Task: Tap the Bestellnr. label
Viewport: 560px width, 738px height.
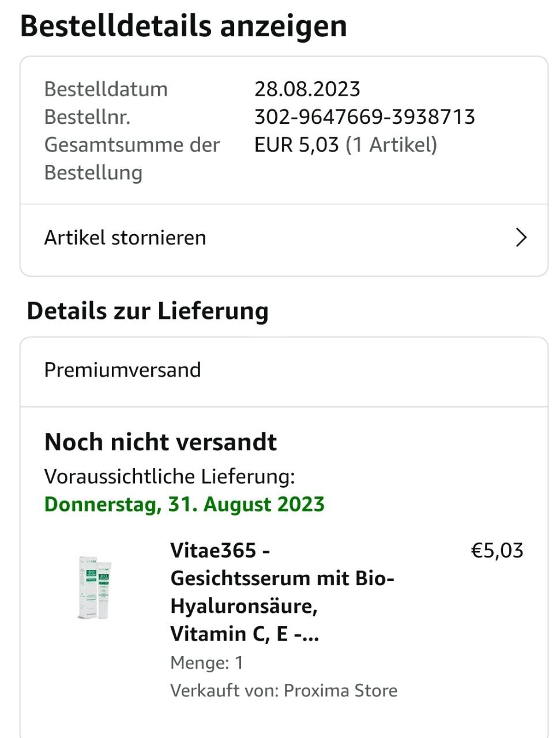Action: pyautogui.click(x=87, y=117)
